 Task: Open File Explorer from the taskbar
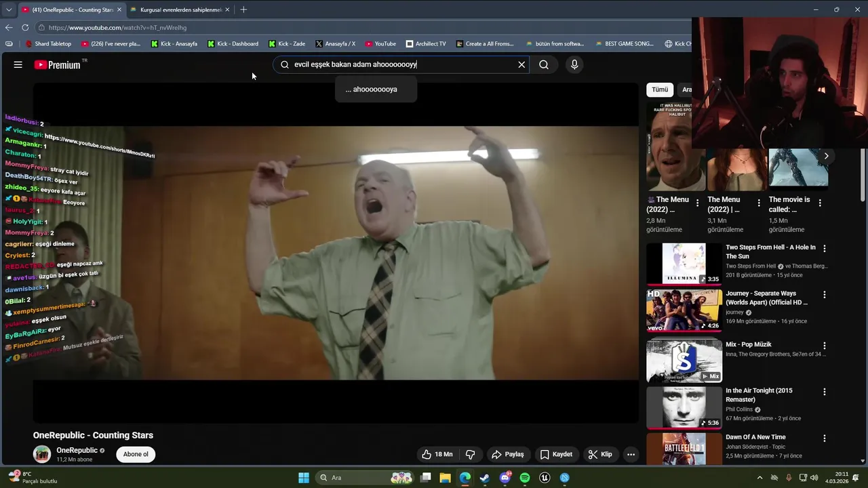[446, 478]
